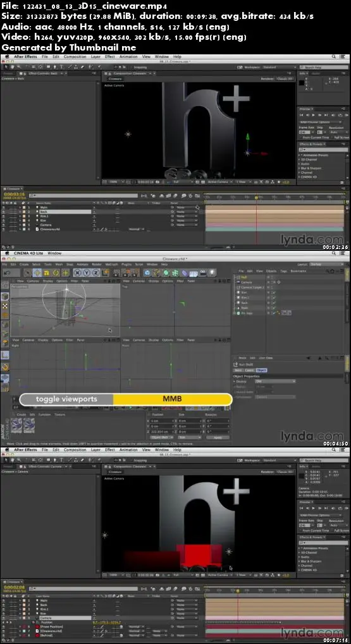Open the MoGraph menu in Cinema 4D

(111, 265)
